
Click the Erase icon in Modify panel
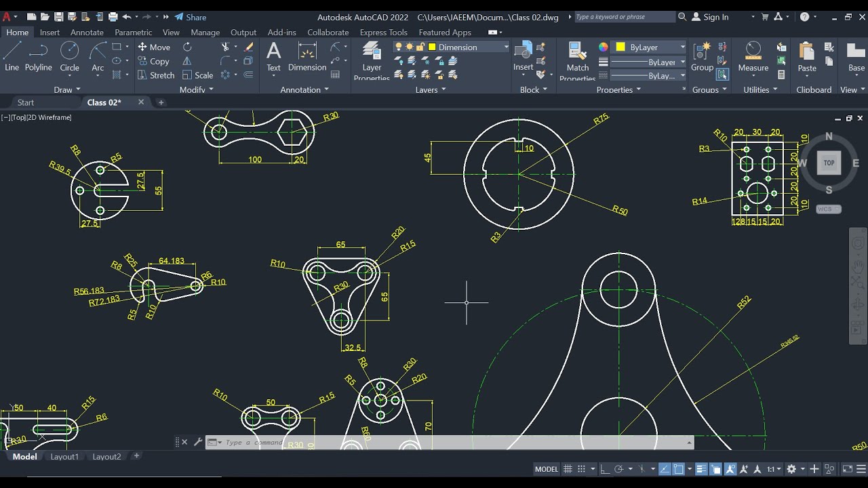tap(248, 47)
